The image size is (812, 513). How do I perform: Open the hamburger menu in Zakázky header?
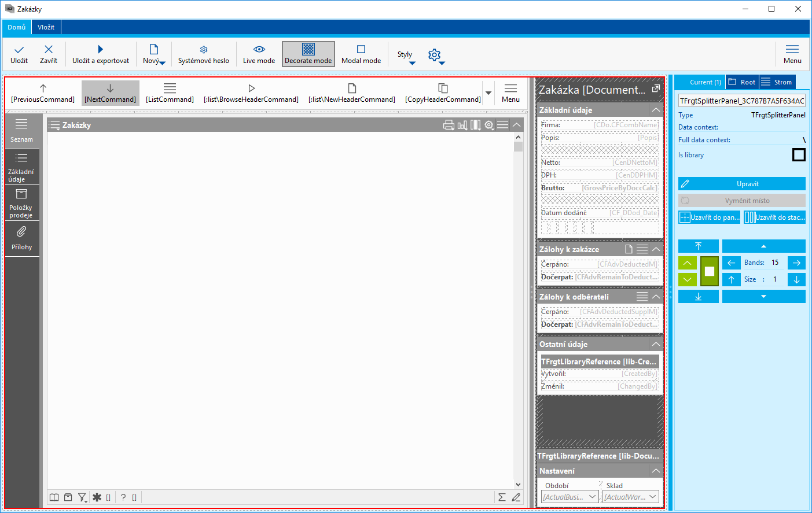(503, 125)
